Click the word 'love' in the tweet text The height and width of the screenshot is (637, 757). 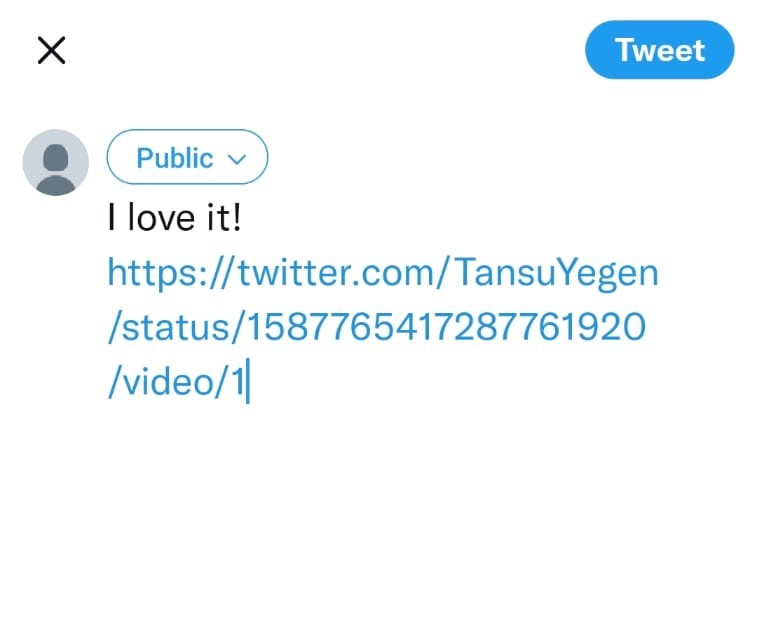click(x=161, y=217)
